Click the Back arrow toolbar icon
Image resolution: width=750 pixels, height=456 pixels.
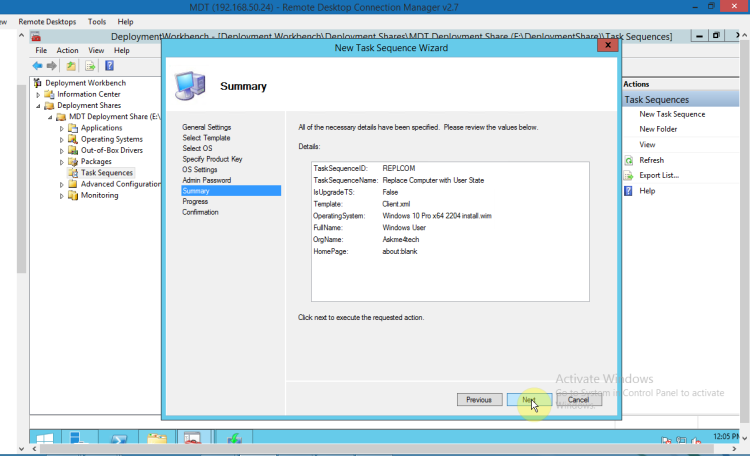tap(38, 66)
